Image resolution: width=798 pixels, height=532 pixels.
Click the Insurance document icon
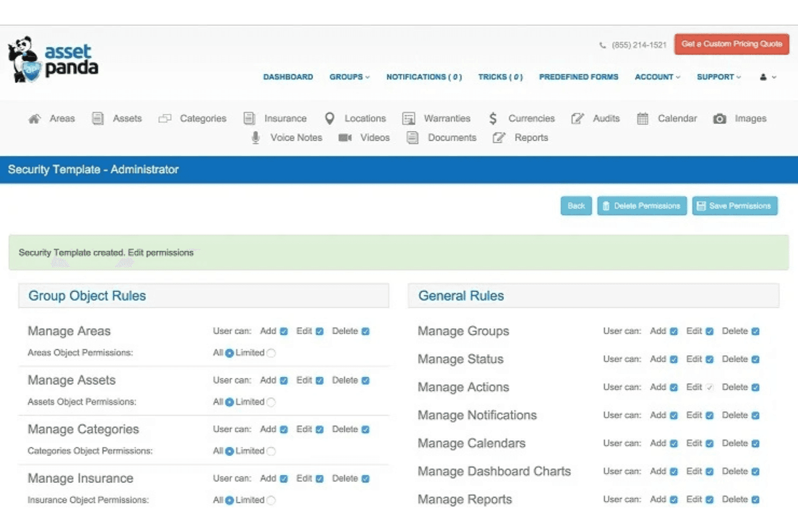point(249,119)
